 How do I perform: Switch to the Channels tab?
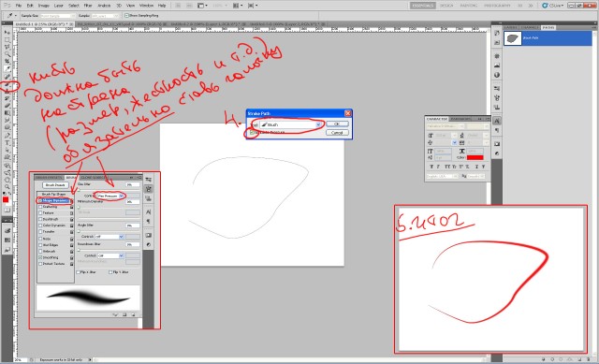[x=530, y=27]
